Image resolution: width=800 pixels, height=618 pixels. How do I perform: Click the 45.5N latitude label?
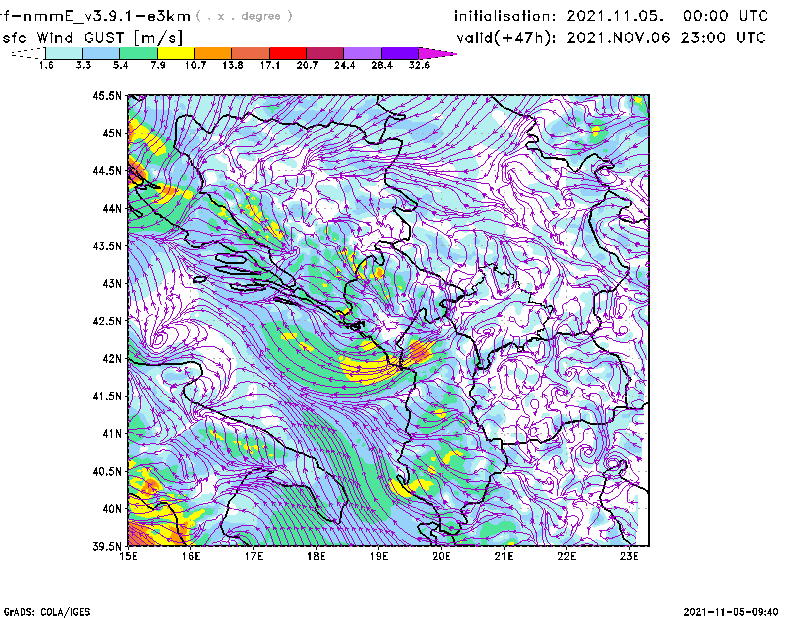point(107,95)
